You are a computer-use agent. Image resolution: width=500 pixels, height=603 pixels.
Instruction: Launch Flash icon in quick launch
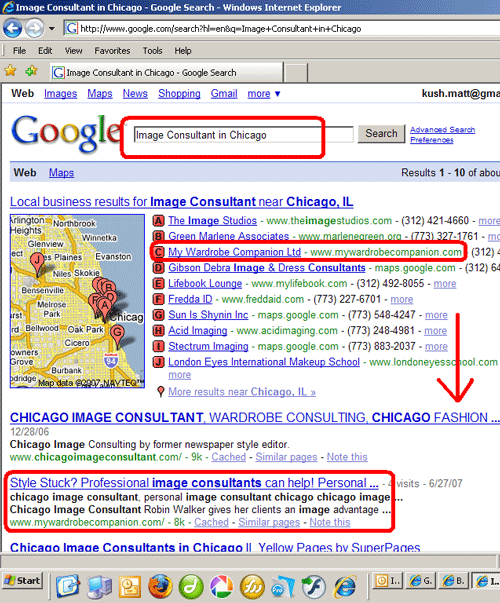pyautogui.click(x=313, y=586)
